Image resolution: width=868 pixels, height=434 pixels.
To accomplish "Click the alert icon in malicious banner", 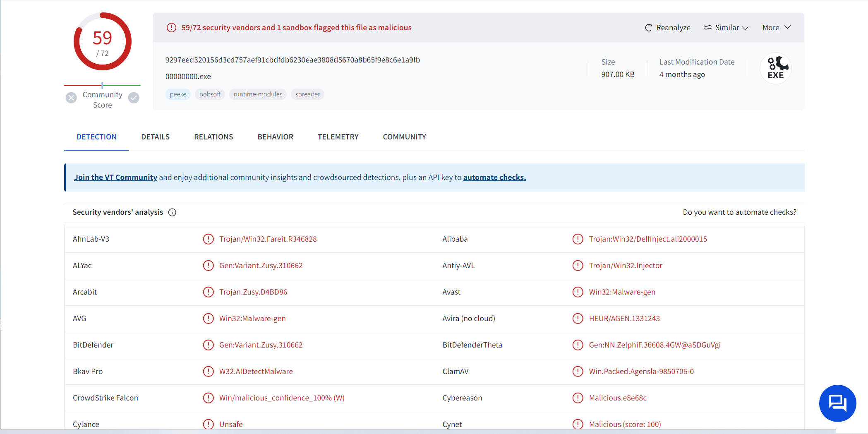I will pyautogui.click(x=171, y=28).
